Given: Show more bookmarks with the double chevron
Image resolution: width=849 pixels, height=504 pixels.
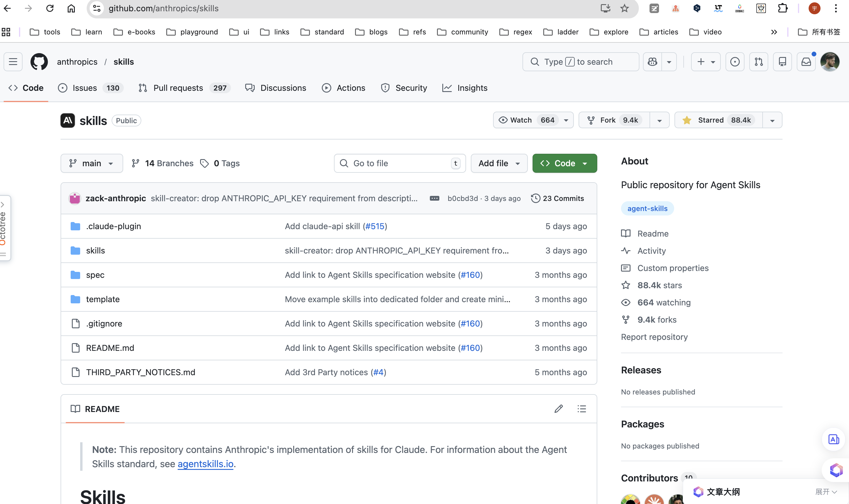Looking at the screenshot, I should (x=774, y=32).
